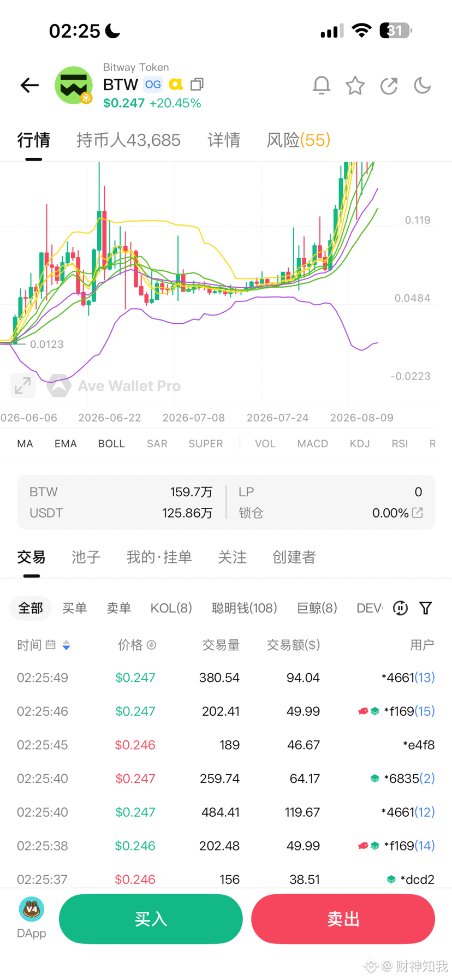The width and height of the screenshot is (452, 980).
Task: Filter trades by 买单
Action: click(x=75, y=608)
